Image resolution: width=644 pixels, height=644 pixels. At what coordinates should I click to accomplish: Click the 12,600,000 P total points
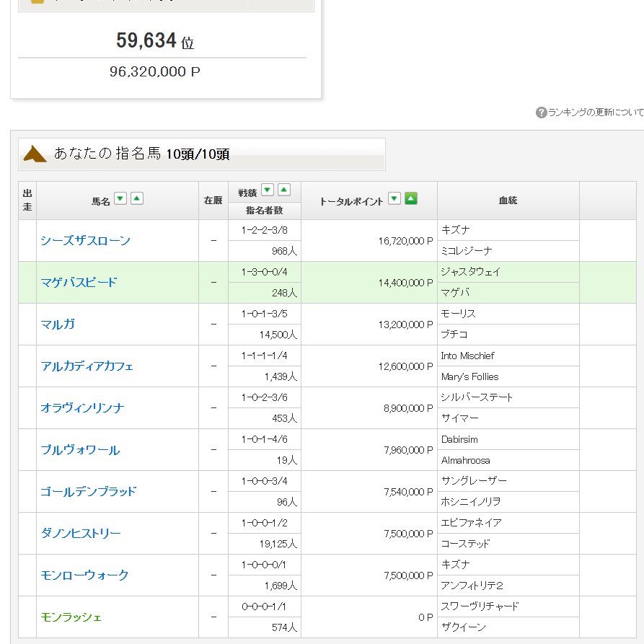[406, 367]
